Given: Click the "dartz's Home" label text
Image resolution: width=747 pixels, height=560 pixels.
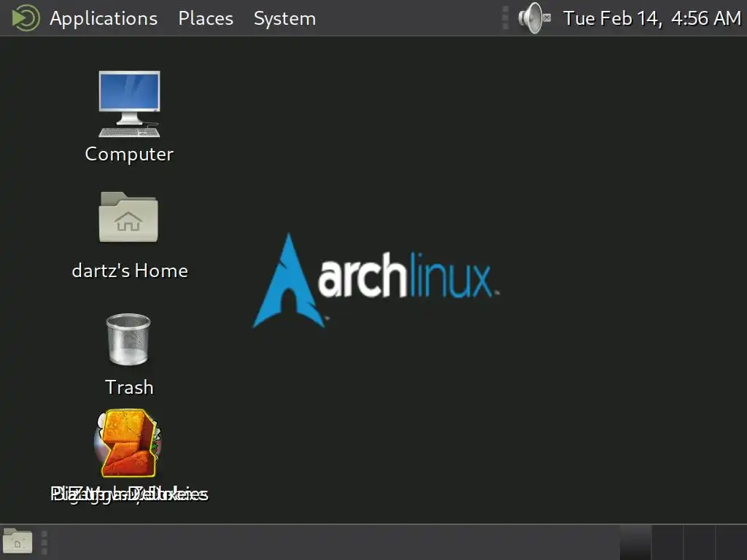Looking at the screenshot, I should [130, 271].
